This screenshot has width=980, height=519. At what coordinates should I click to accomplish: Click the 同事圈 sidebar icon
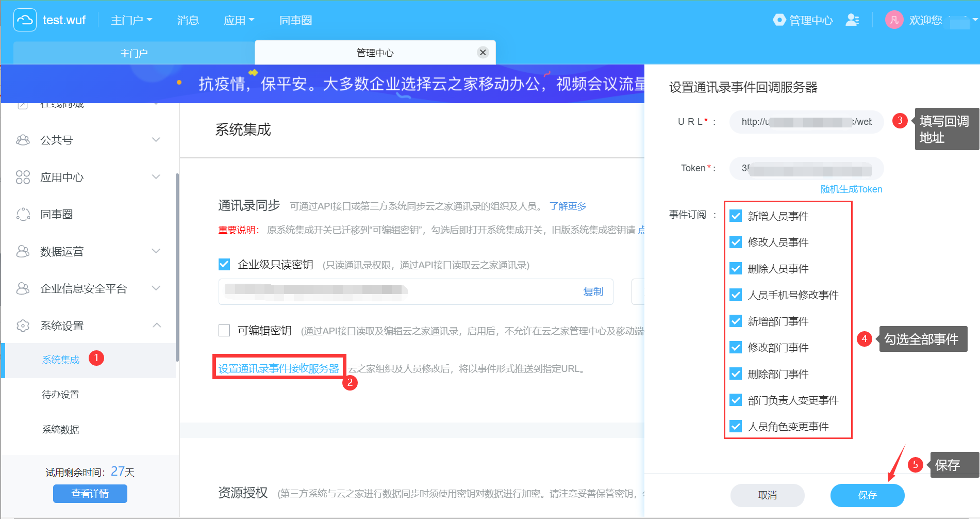(23, 215)
